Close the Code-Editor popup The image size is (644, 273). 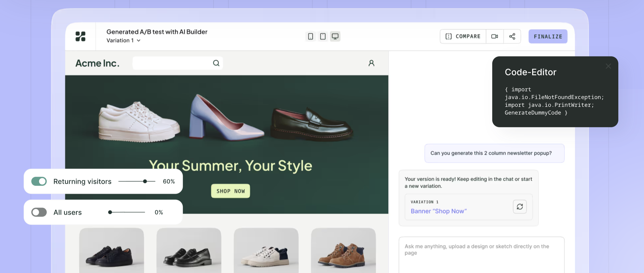pos(608,66)
